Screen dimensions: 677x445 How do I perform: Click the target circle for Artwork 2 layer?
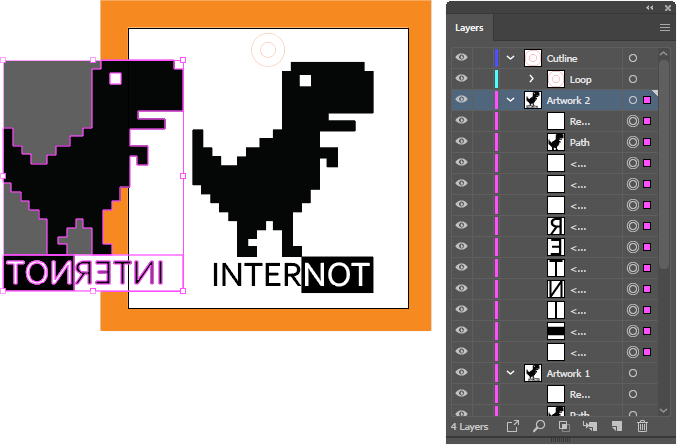point(633,100)
